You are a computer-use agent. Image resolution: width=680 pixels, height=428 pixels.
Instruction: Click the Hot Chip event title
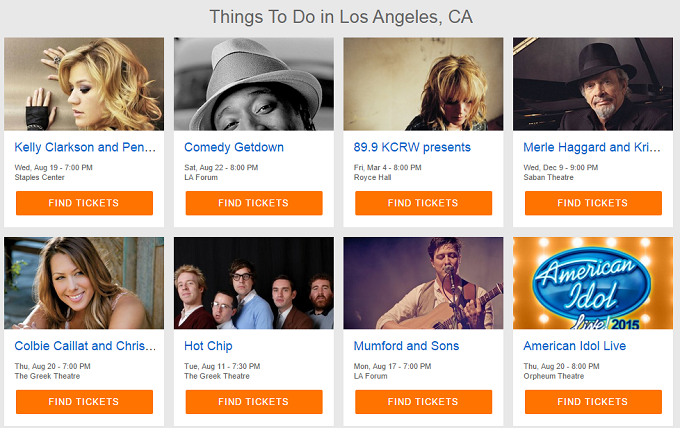coord(207,346)
